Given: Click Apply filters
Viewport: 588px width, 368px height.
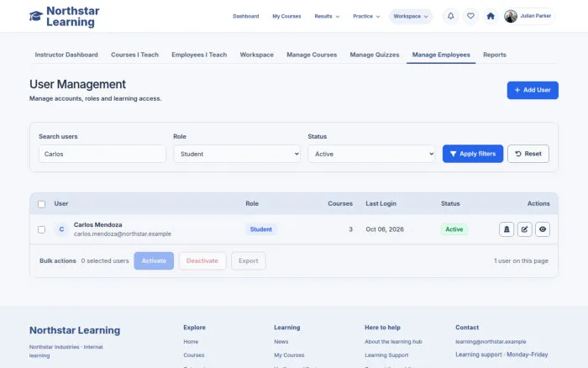Looking at the screenshot, I should pyautogui.click(x=473, y=154).
